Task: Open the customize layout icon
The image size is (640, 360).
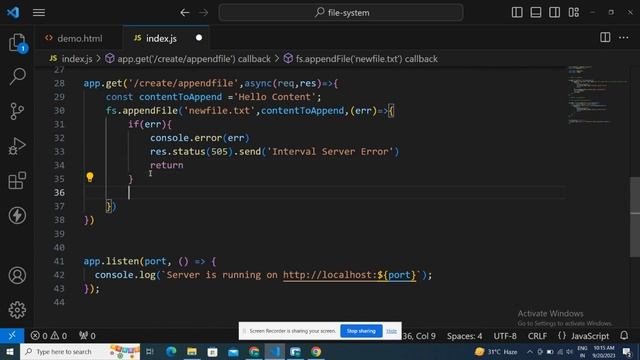Action: [x=573, y=12]
